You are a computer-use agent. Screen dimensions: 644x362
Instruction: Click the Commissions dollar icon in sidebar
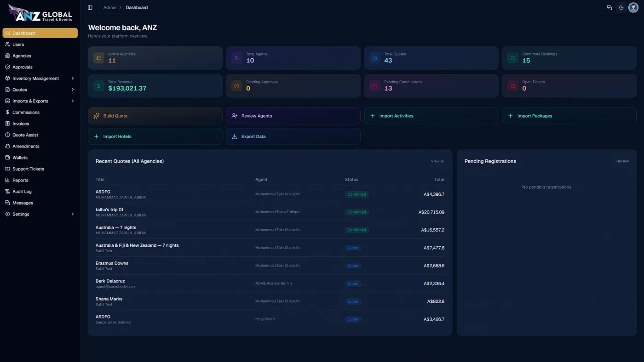pyautogui.click(x=7, y=112)
